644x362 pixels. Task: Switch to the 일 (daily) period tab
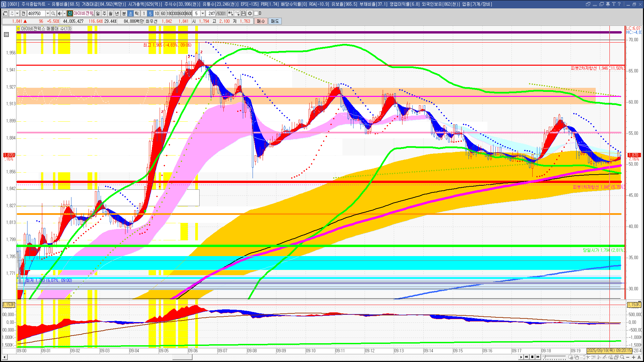(x=98, y=13)
